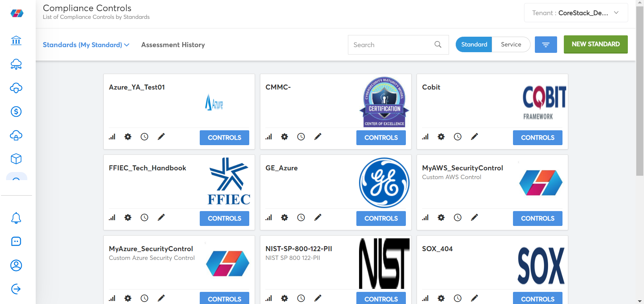Switch view to Service toggle
644x304 pixels.
click(511, 44)
